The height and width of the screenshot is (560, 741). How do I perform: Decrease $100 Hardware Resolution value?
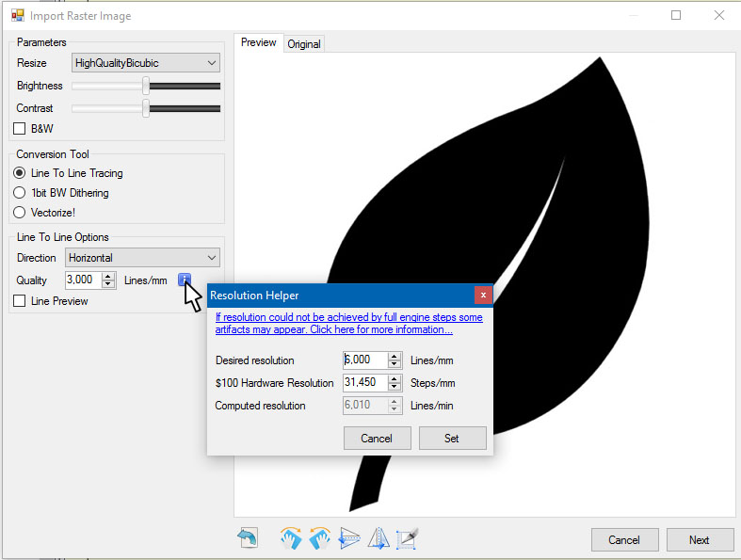pos(395,387)
